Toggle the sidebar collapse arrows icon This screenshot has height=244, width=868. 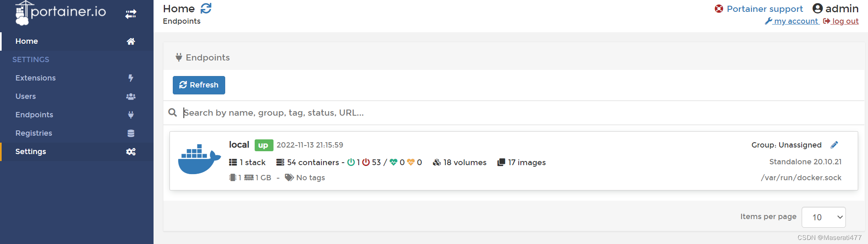pyautogui.click(x=131, y=14)
